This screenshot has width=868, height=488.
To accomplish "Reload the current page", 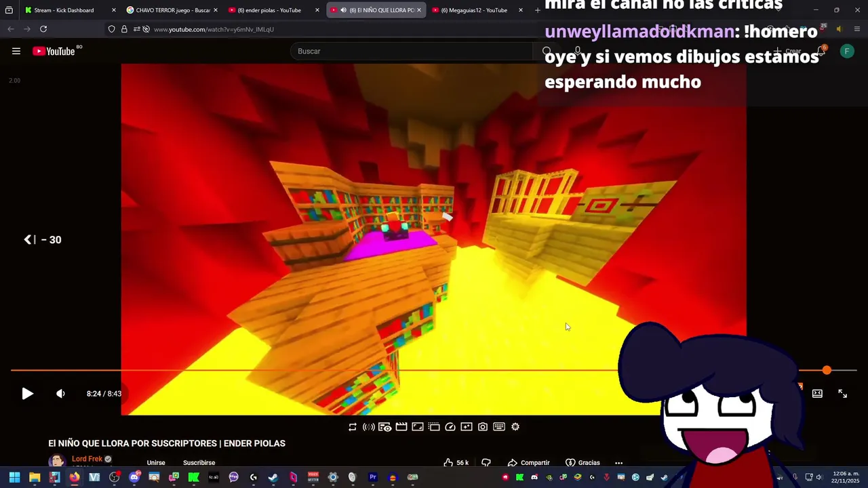I will pos(43,29).
